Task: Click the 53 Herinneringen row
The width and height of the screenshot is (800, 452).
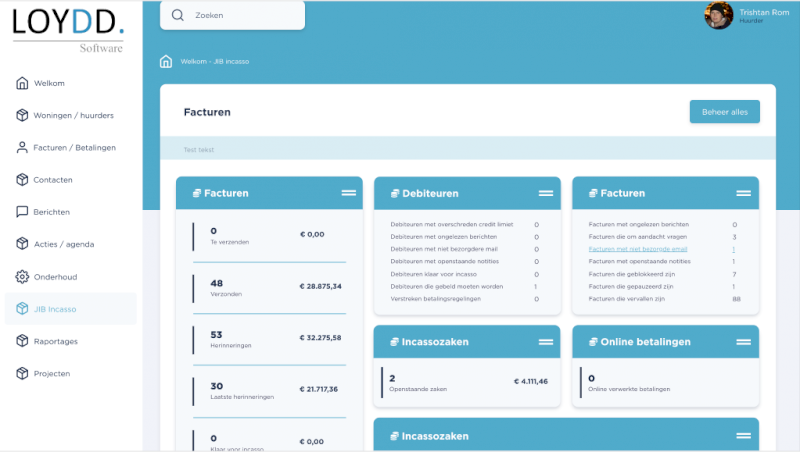Action: (x=268, y=338)
